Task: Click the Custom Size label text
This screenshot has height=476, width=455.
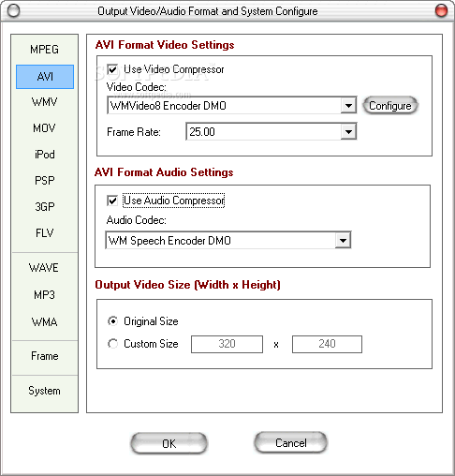Action: click(151, 344)
